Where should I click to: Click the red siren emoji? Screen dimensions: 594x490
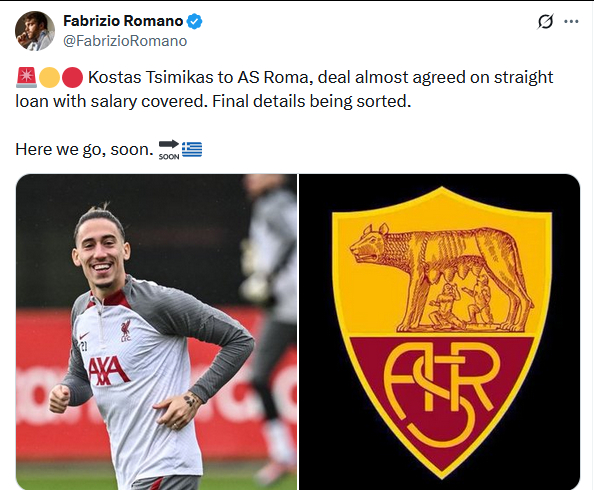(26, 77)
